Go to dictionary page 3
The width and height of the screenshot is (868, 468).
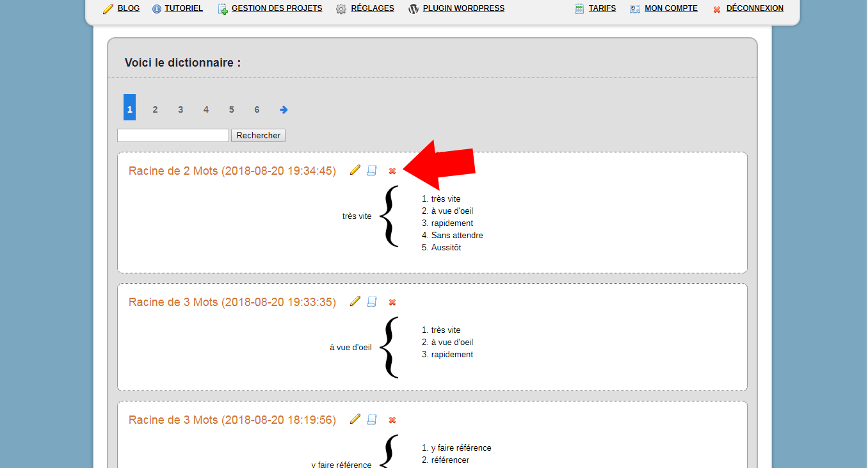(181, 109)
